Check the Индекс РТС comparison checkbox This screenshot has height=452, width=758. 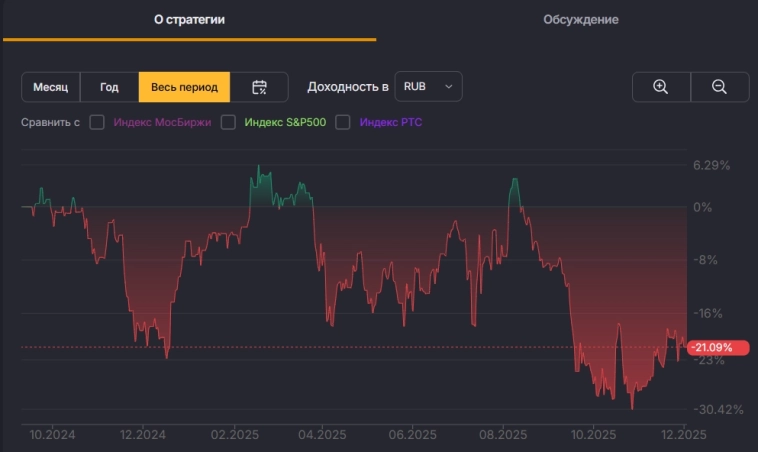point(343,122)
